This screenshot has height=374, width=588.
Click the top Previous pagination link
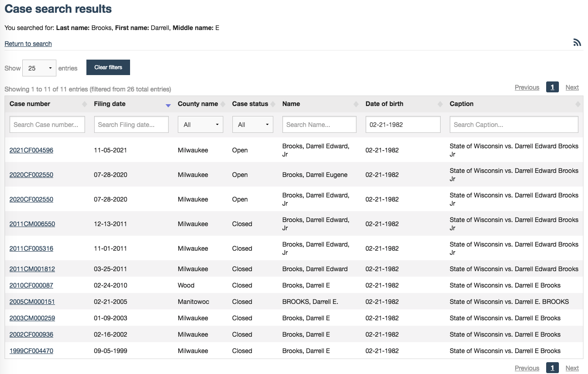coord(527,87)
